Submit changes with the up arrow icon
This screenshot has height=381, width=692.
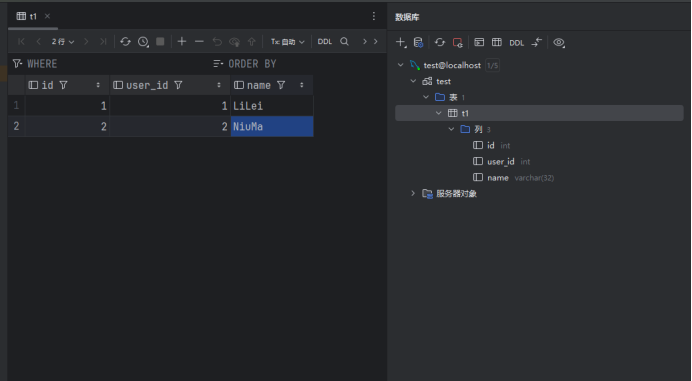click(252, 41)
